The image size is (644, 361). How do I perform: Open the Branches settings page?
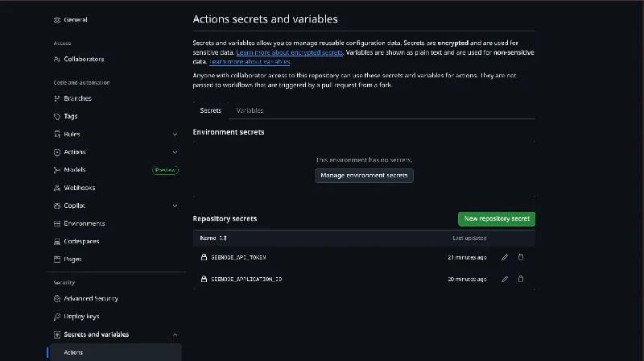click(x=77, y=98)
